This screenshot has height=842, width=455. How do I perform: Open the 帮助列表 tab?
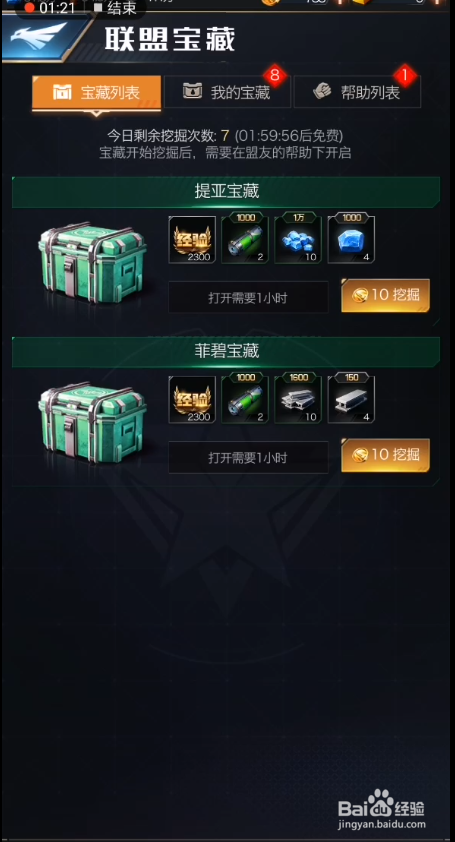(357, 92)
